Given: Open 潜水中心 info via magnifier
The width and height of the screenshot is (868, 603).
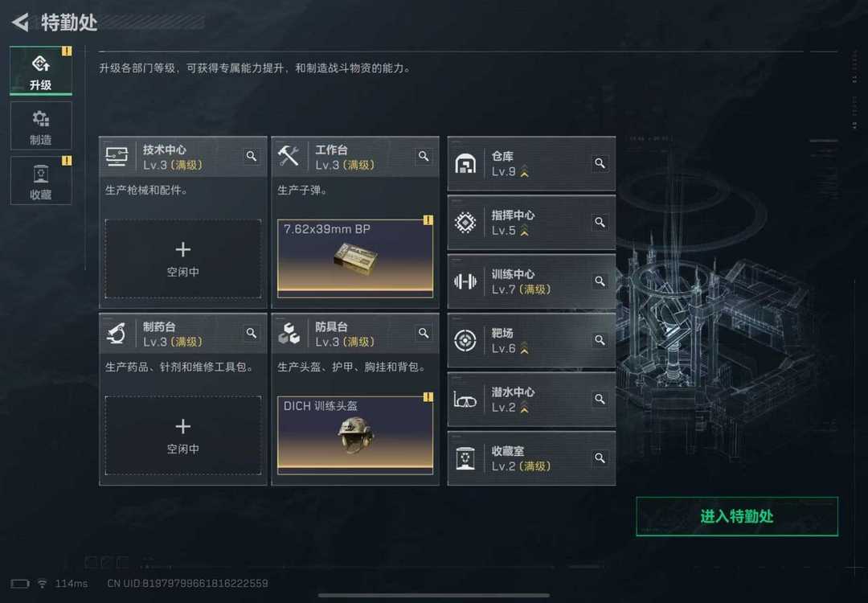Looking at the screenshot, I should click(600, 400).
